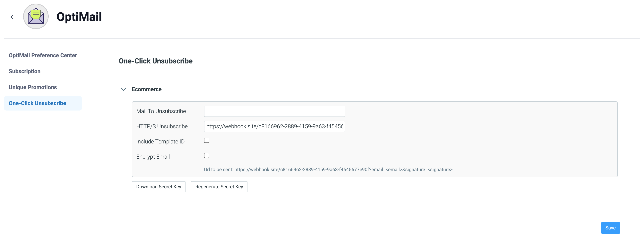Click the Mail To Unsubscribe label

(161, 111)
